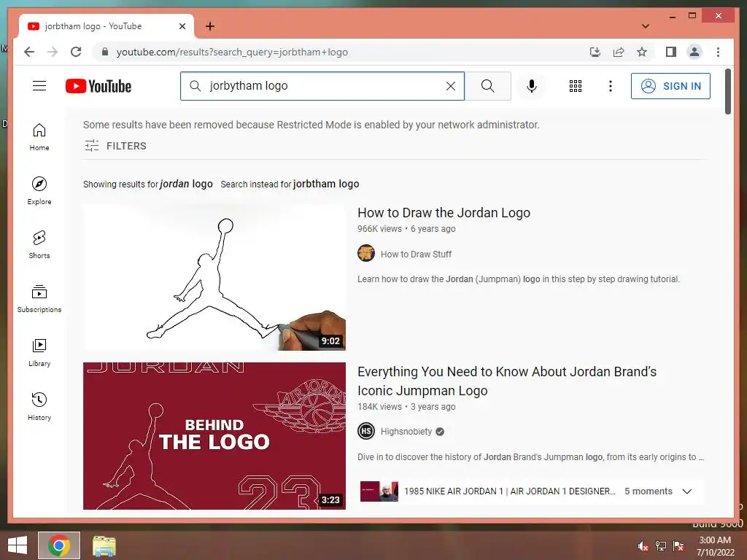The height and width of the screenshot is (560, 747).
Task: Expand the 5 moments chevron
Action: point(687,491)
